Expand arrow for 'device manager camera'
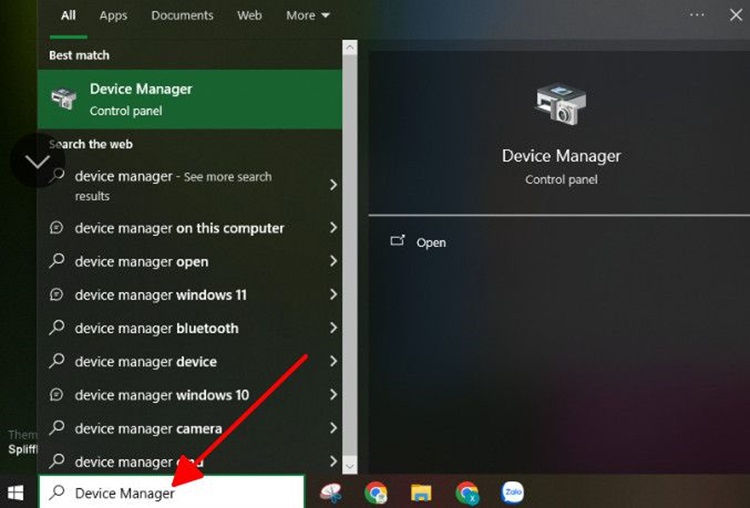 click(x=333, y=428)
